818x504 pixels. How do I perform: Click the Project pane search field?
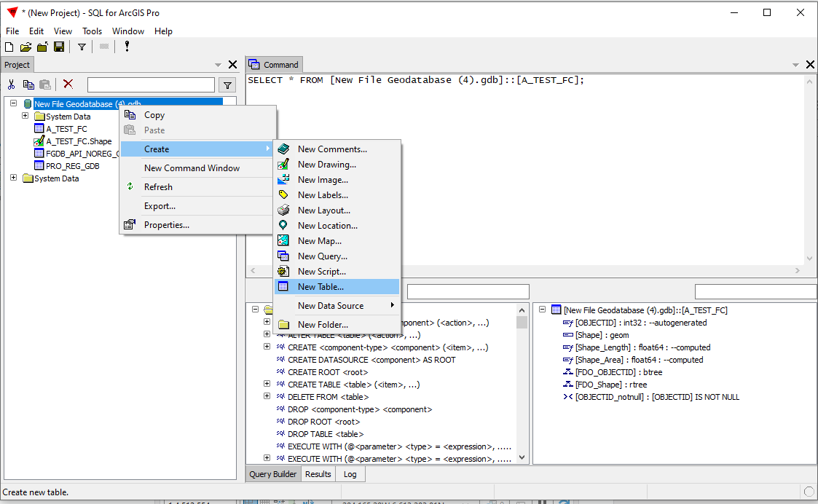tap(151, 85)
